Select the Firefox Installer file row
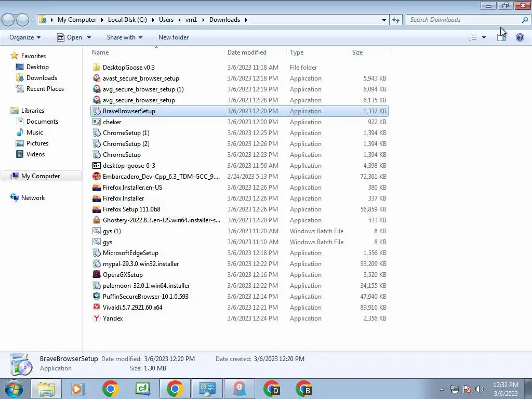The image size is (532, 399). (240, 198)
